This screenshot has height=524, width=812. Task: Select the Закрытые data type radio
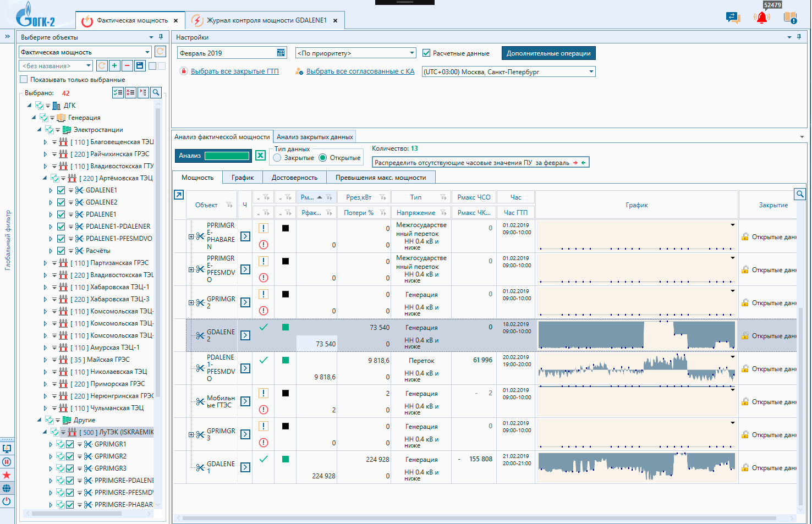click(277, 158)
